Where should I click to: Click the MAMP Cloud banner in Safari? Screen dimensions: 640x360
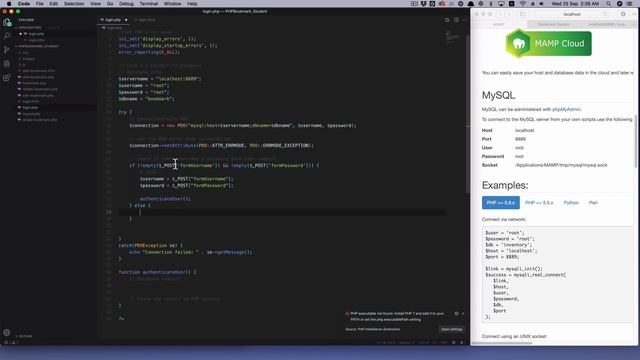548,43
